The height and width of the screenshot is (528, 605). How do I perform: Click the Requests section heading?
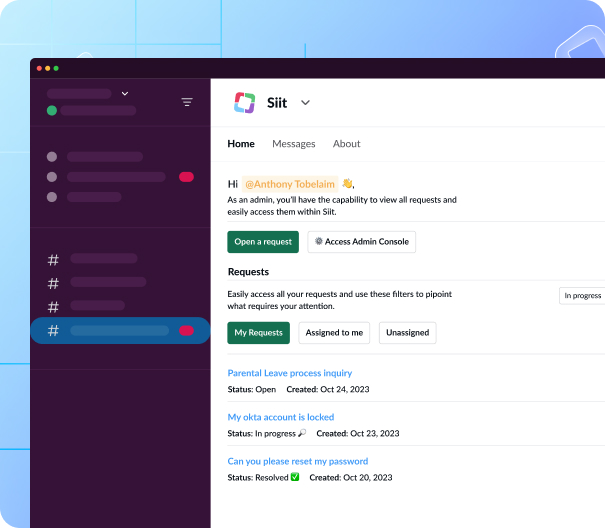[248, 272]
